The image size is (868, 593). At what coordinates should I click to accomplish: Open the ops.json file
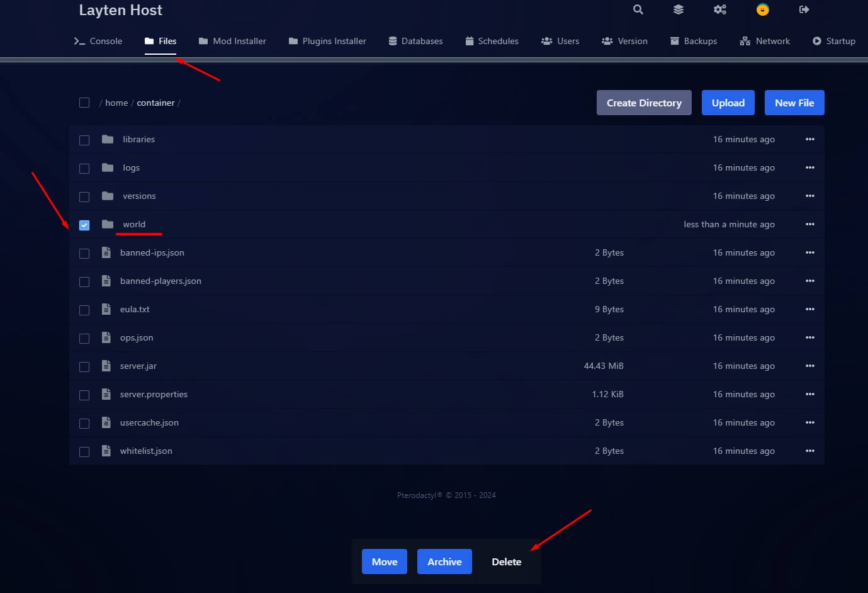click(137, 337)
